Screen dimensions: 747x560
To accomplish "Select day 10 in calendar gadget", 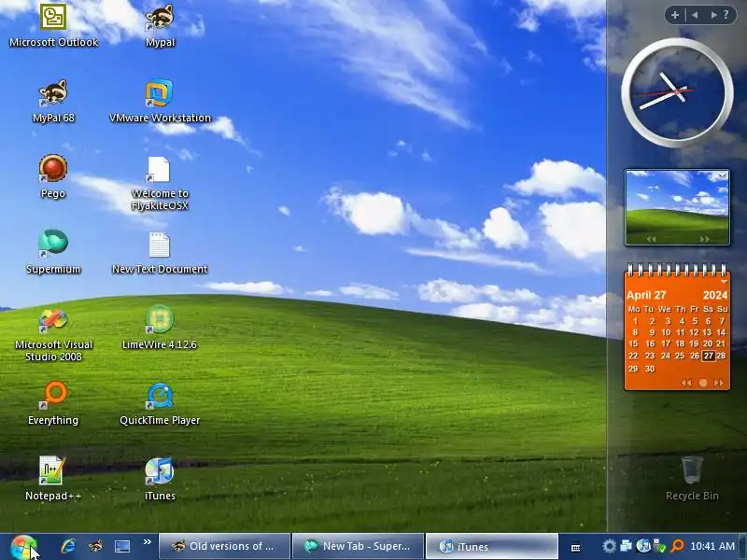I will pyautogui.click(x=666, y=333).
